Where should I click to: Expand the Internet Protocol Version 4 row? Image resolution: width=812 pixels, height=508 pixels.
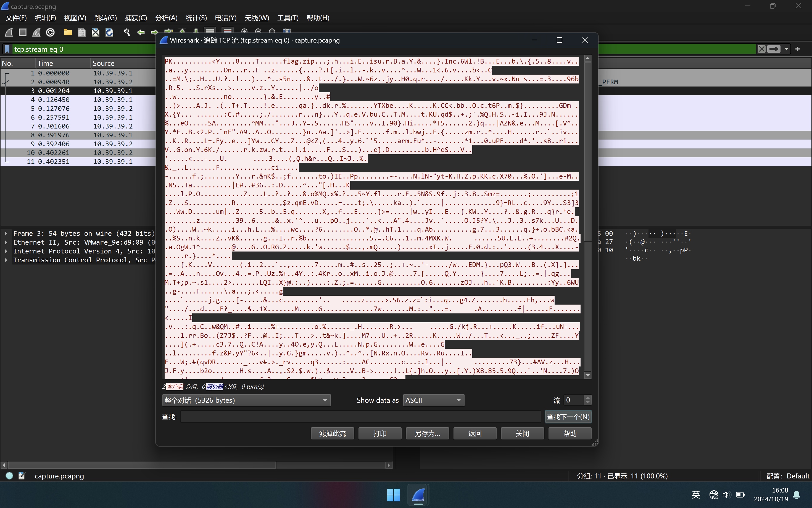[6, 251]
